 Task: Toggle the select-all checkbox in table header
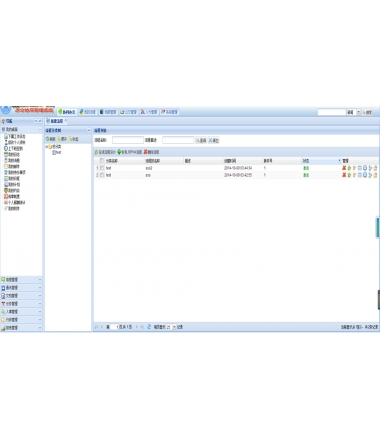click(102, 161)
